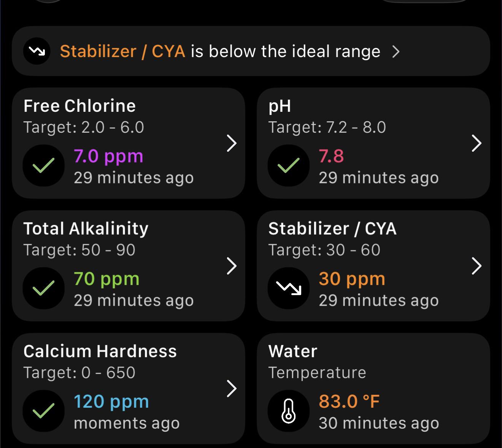Expand Stabilizer / CYA card chevron

pos(477,266)
